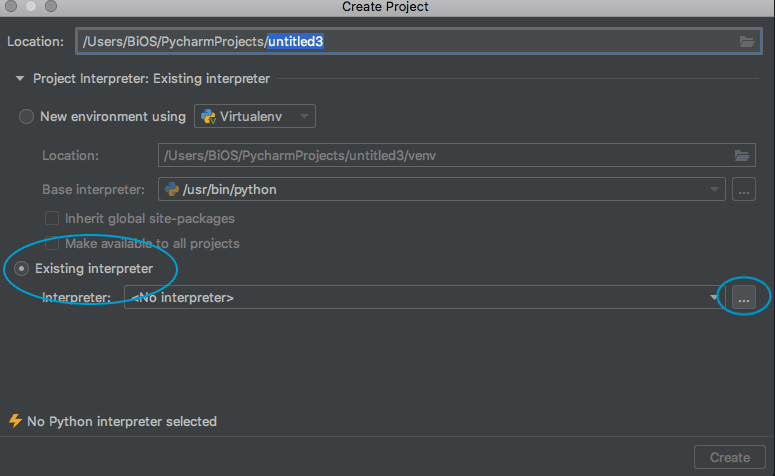Open ellipsis button next to Interpreter dropdown
Screen dimensions: 775x476
coord(744,297)
